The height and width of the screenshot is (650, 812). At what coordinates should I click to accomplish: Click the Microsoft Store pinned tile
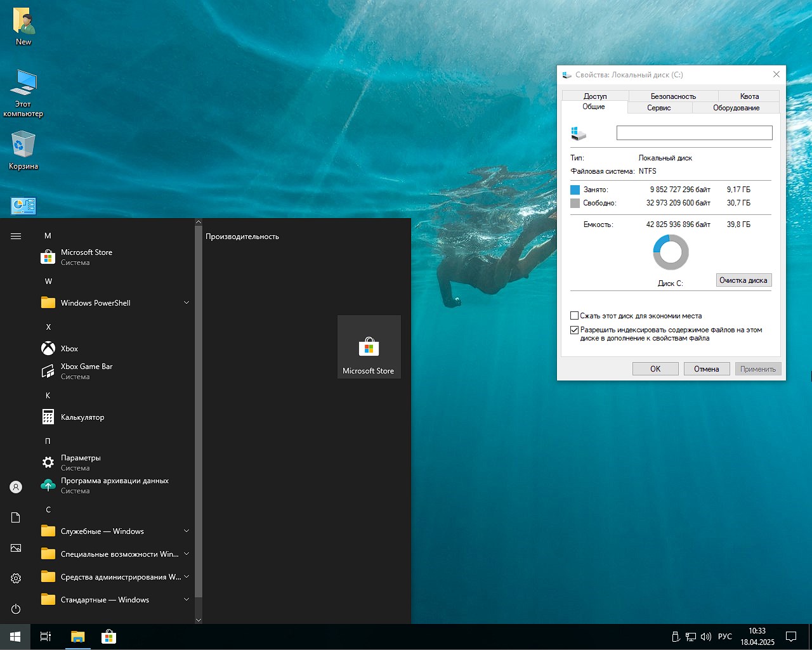(x=369, y=347)
